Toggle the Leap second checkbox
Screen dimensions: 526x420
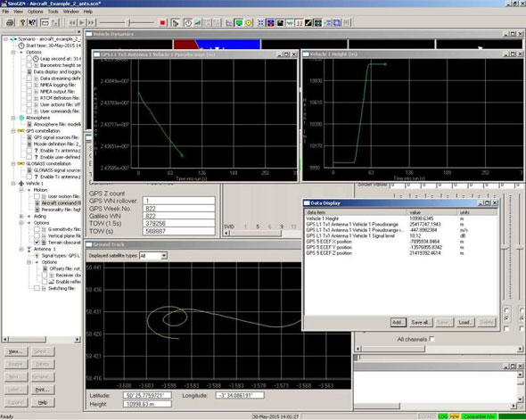click(x=29, y=59)
